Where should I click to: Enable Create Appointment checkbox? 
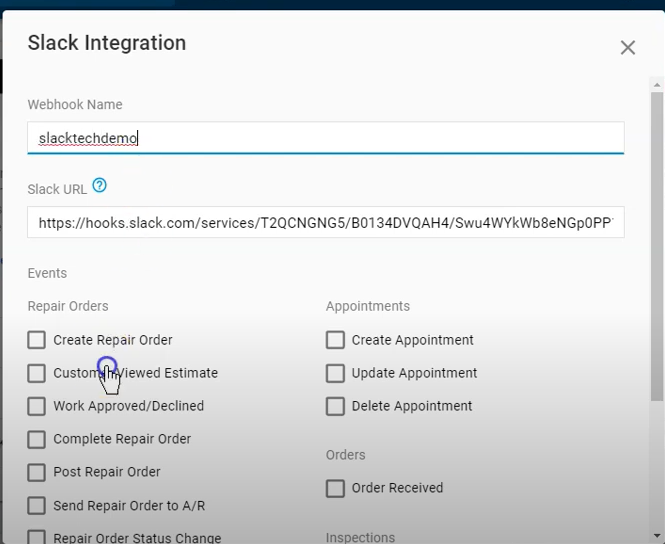tap(335, 340)
